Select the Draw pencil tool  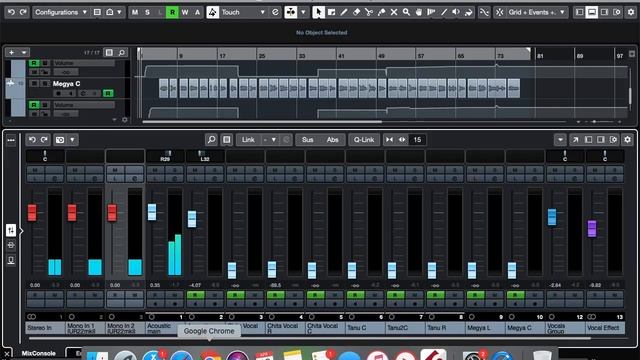click(x=344, y=12)
